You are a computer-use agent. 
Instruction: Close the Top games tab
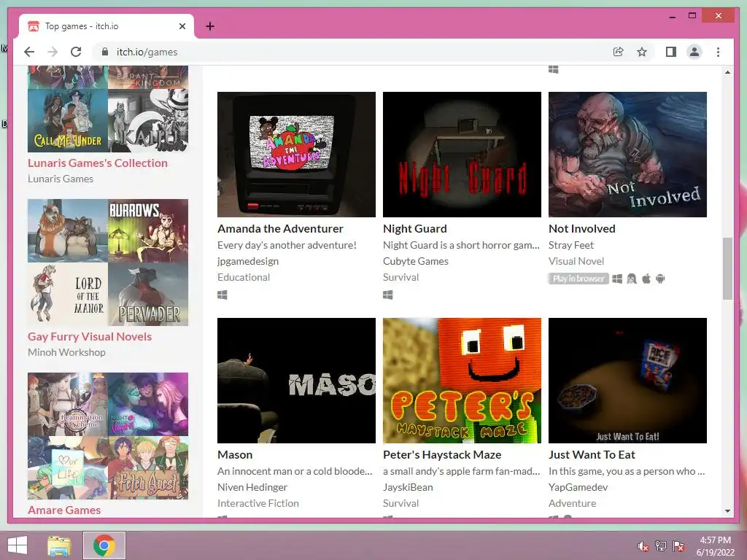pyautogui.click(x=182, y=26)
